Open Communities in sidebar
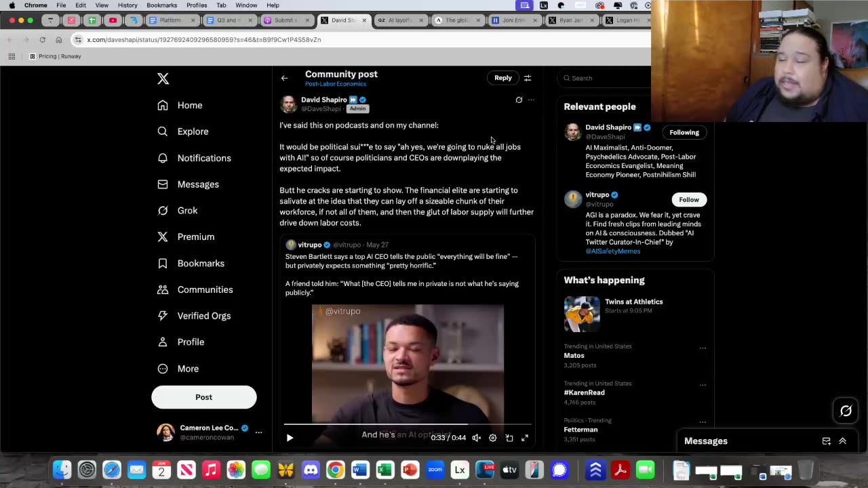Viewport: 868px width, 488px height. coord(195,289)
